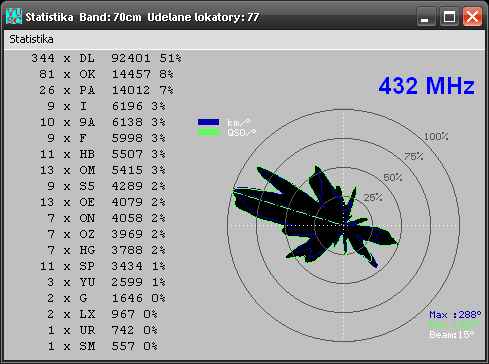Select the DL row with 344 contacts

[106, 58]
